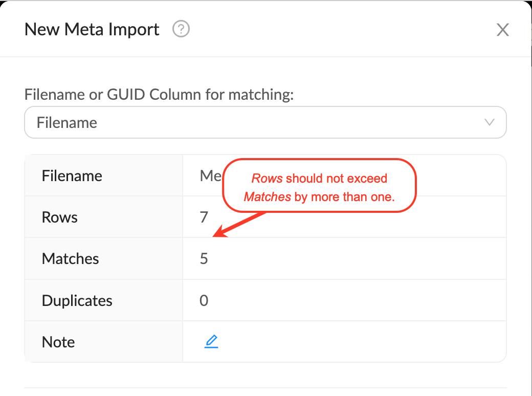The image size is (532, 396).
Task: Click the Matches value 5
Action: [204, 259]
